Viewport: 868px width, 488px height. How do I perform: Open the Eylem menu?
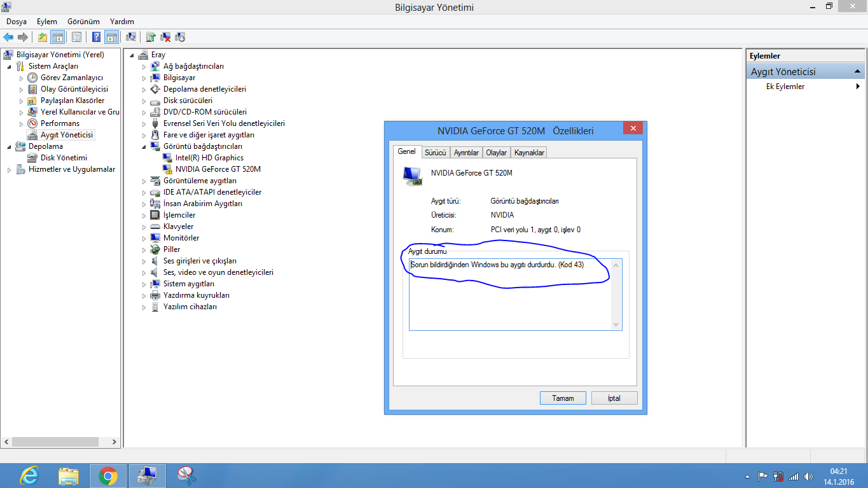(47, 22)
